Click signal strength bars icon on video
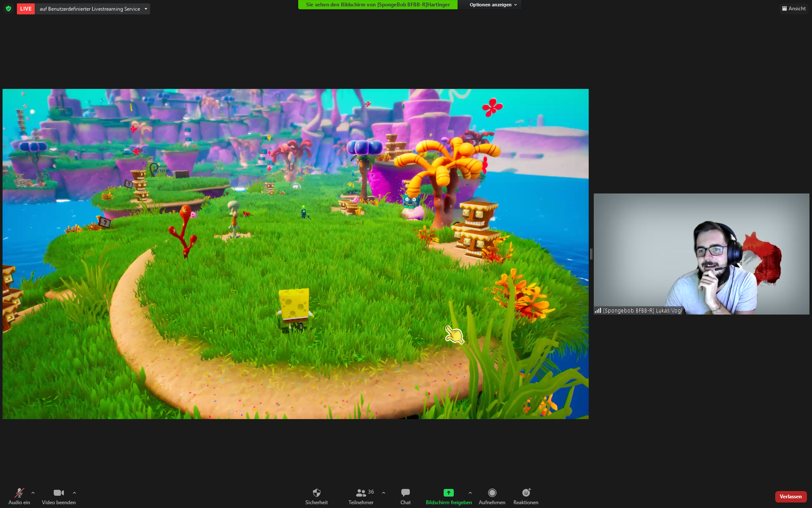 point(598,310)
